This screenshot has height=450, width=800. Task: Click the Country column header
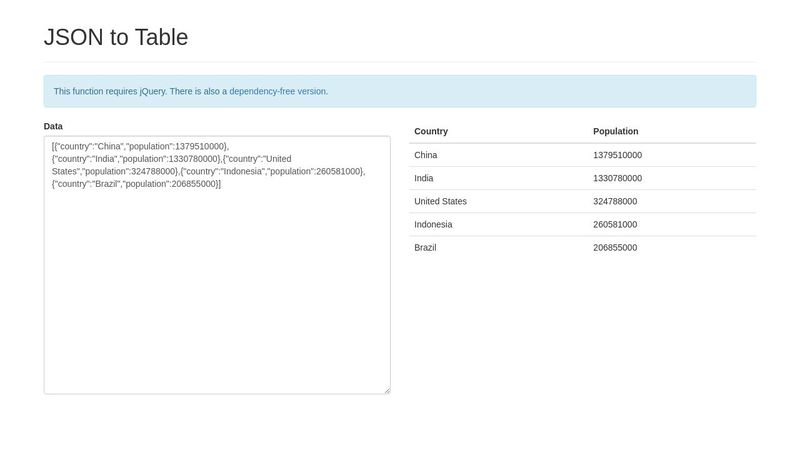pos(431,131)
